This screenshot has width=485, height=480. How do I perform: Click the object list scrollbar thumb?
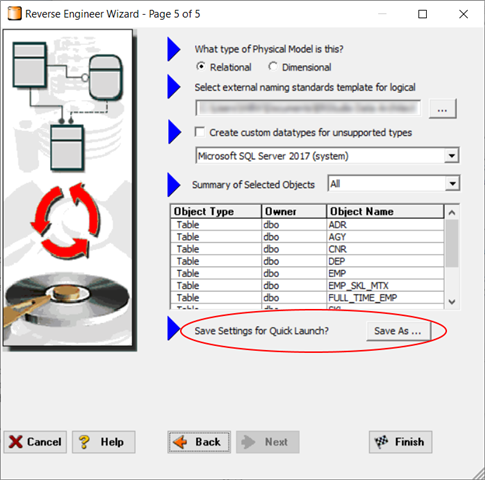pos(452,243)
